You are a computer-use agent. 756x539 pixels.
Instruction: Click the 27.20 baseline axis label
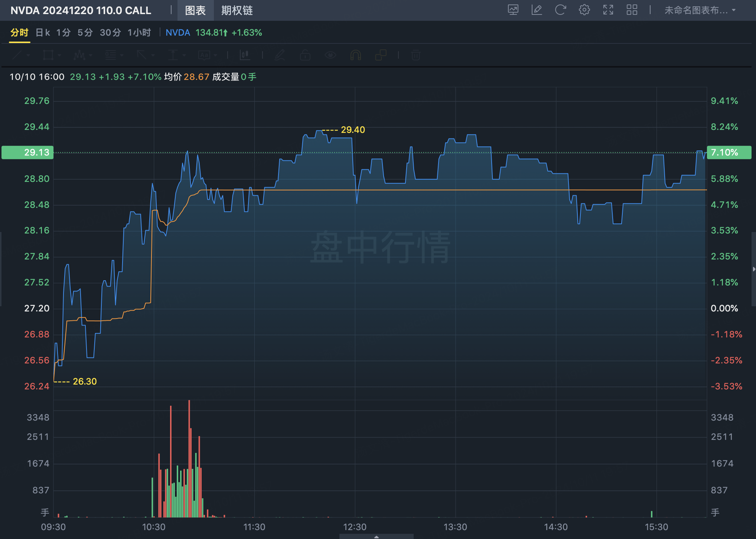pyautogui.click(x=37, y=308)
